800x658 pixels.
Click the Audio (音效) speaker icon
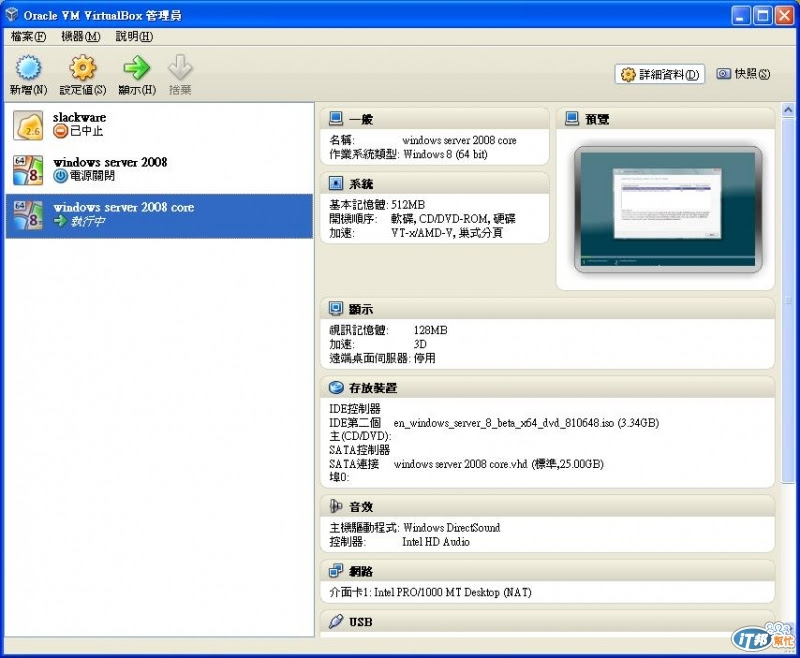tap(336, 506)
